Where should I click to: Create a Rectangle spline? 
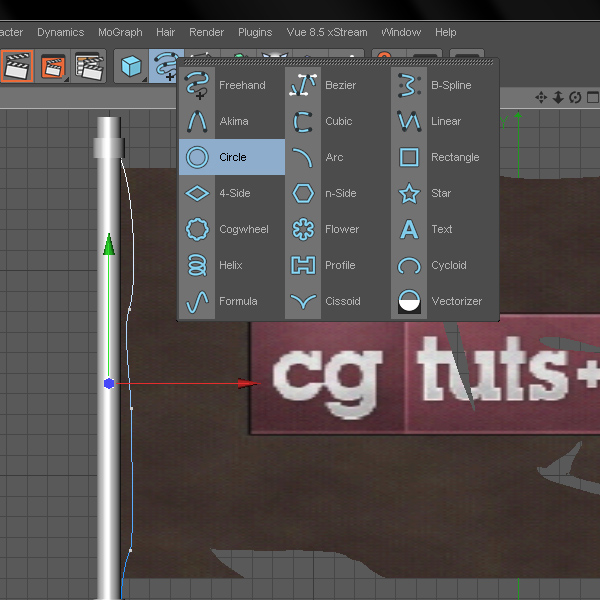pos(444,157)
